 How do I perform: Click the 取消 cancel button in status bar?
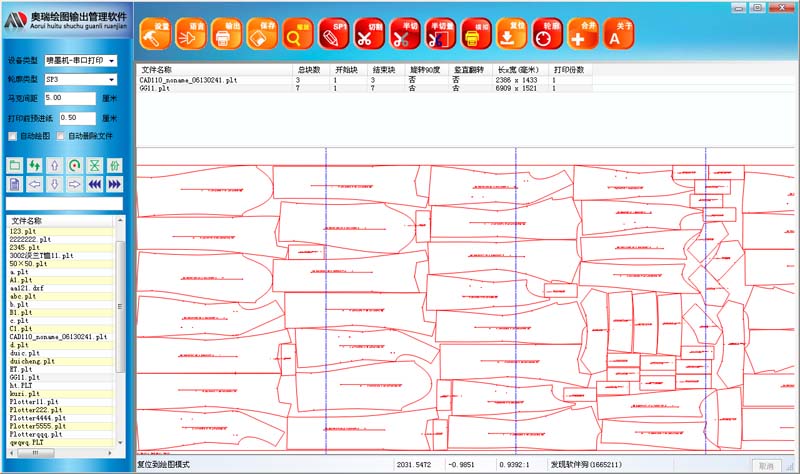coord(766,466)
